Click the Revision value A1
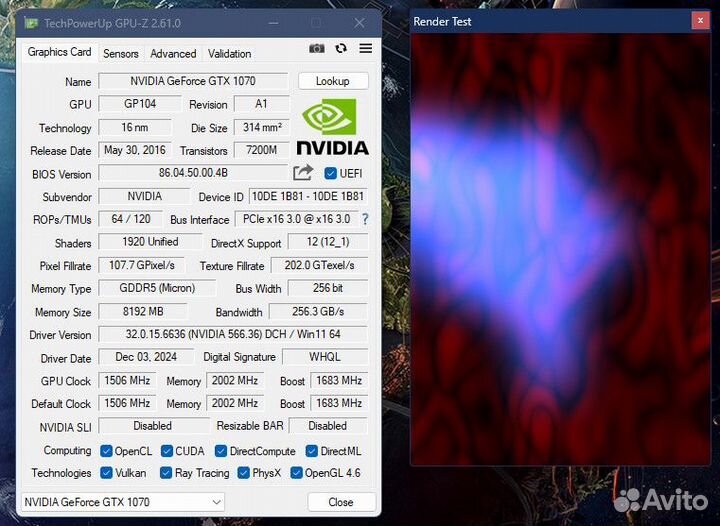The image size is (720, 526). (x=261, y=104)
